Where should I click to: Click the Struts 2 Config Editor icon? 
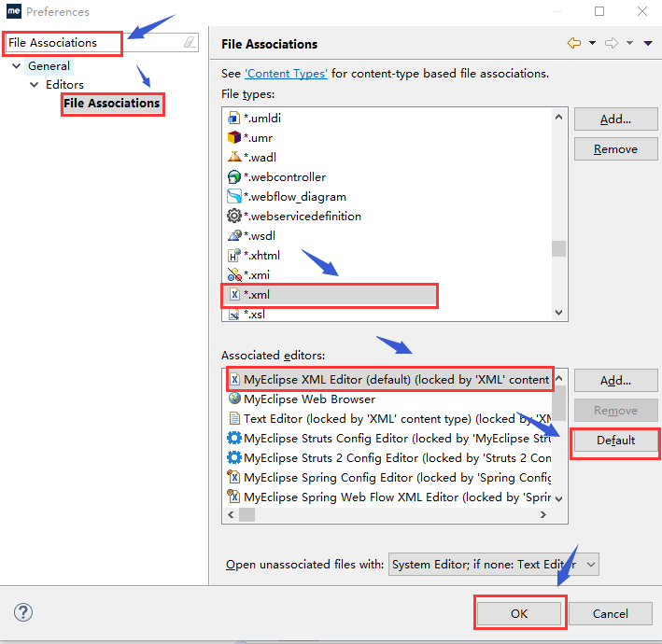click(234, 457)
